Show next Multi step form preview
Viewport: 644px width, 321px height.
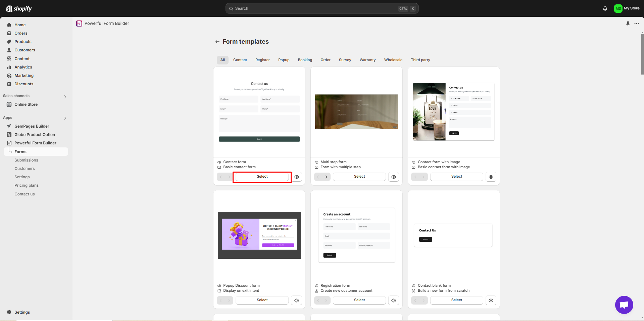tap(326, 177)
